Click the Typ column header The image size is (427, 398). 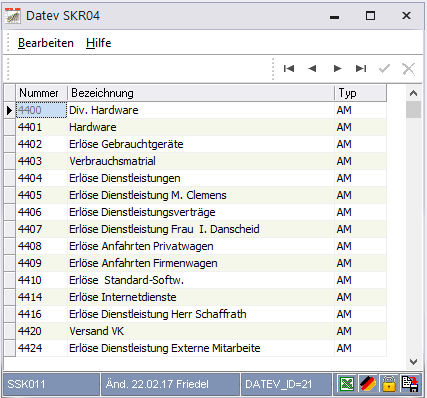361,93
